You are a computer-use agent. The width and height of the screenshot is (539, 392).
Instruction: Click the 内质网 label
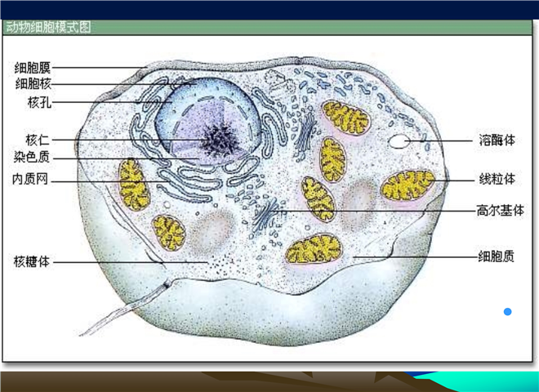pyautogui.click(x=30, y=179)
